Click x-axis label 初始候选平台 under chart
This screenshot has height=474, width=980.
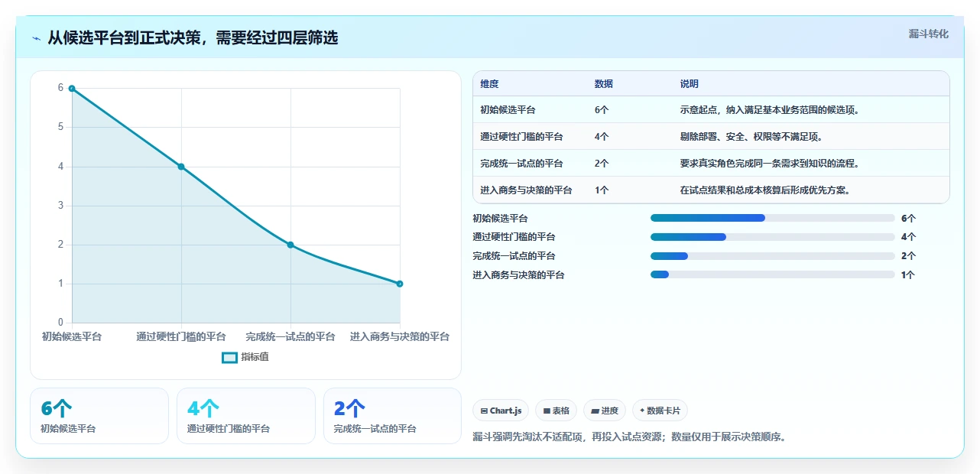tap(72, 336)
